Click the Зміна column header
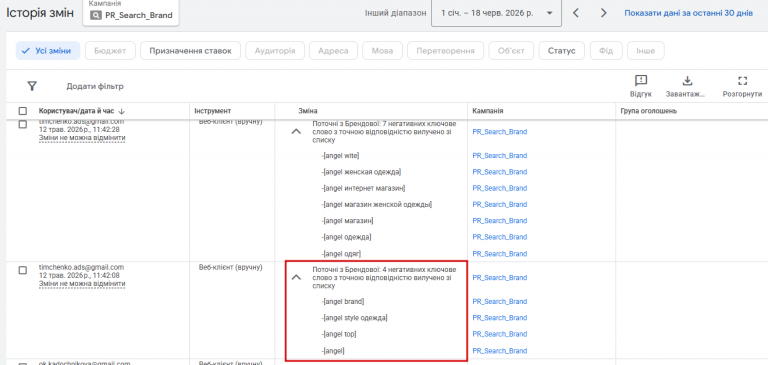The image size is (768, 365). point(308,111)
